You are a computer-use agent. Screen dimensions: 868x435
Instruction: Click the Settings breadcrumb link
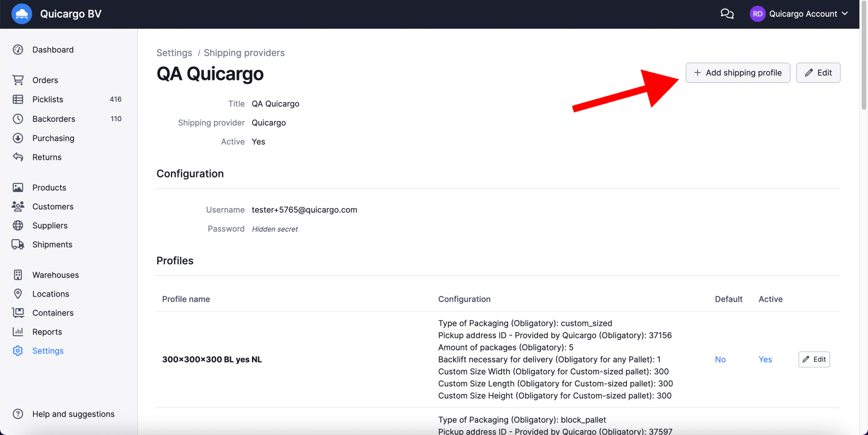point(174,53)
